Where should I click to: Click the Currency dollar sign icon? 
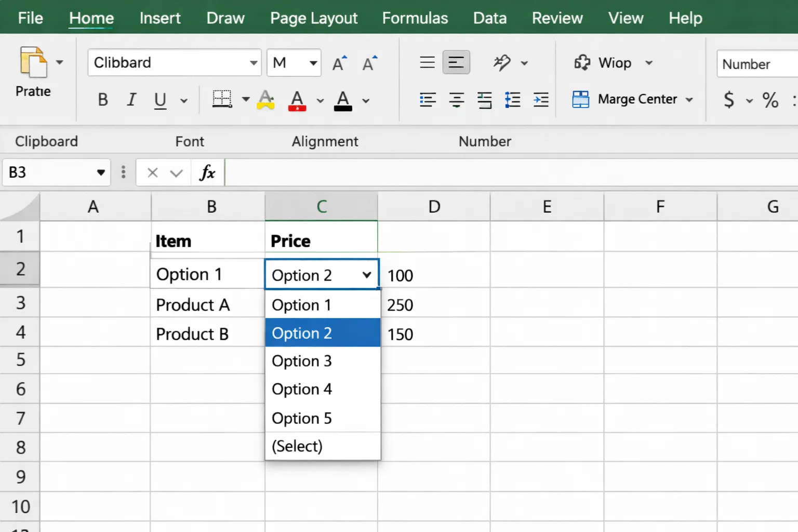729,100
